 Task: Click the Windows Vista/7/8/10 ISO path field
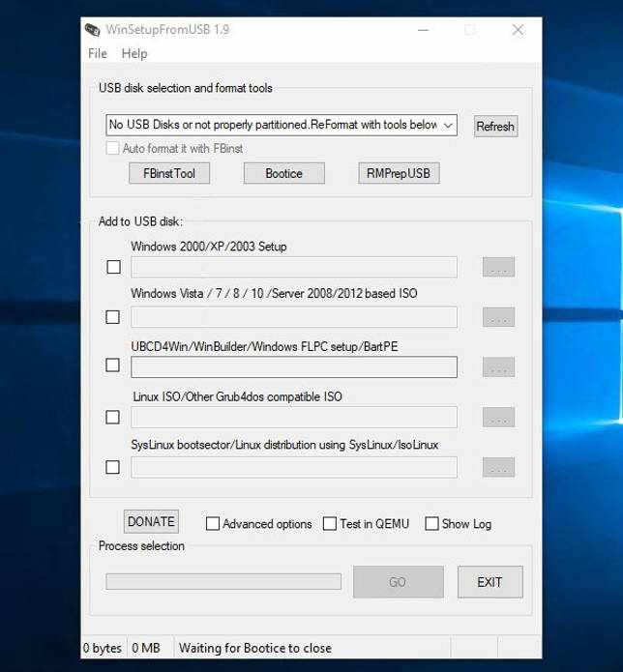[x=294, y=317]
